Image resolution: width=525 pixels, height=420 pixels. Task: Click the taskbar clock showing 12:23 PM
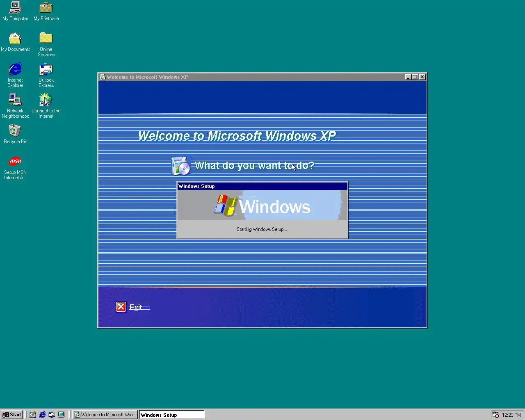coord(511,415)
